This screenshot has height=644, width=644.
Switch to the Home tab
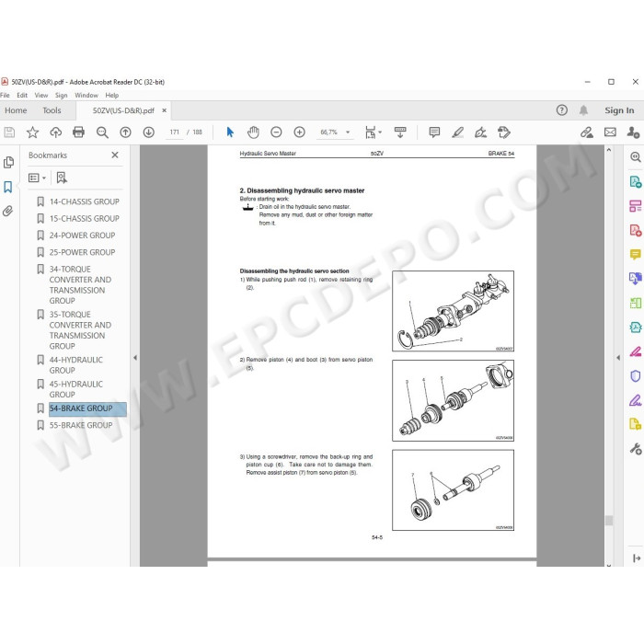pyautogui.click(x=16, y=110)
